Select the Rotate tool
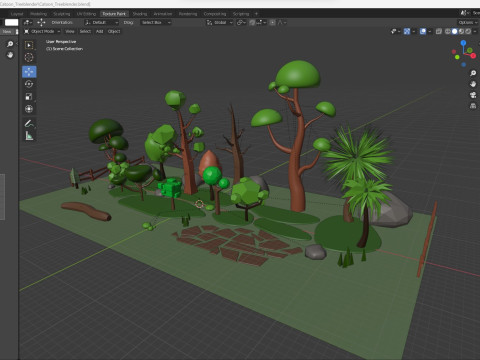 point(29,84)
